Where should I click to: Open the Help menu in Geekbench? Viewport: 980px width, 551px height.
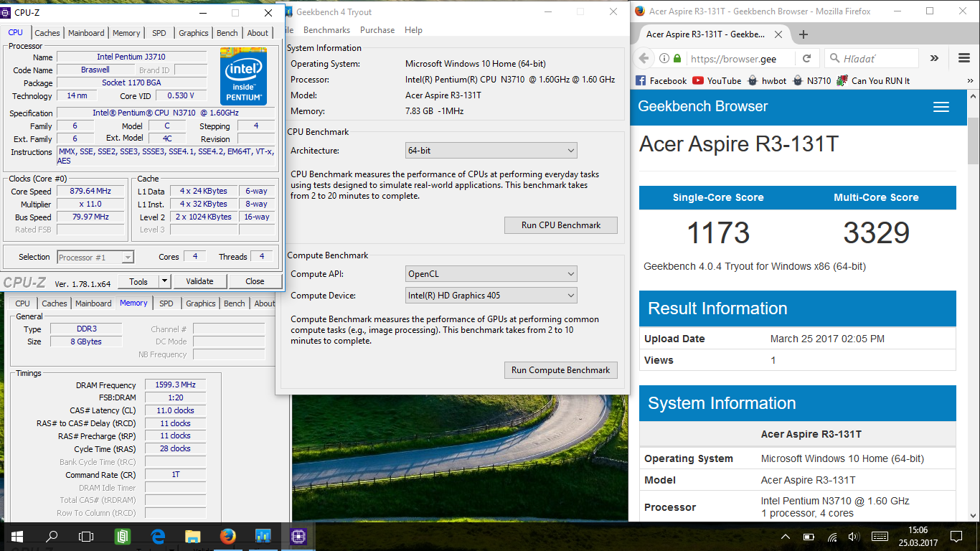pyautogui.click(x=413, y=30)
